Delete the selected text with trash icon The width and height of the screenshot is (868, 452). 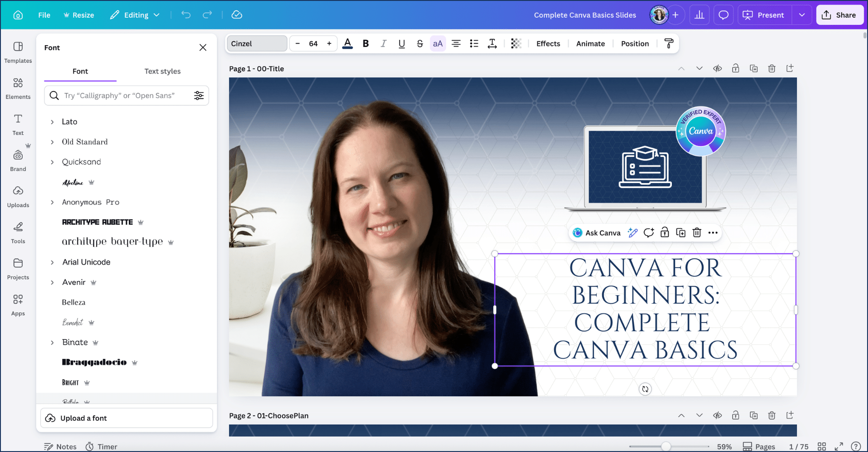[x=697, y=233]
